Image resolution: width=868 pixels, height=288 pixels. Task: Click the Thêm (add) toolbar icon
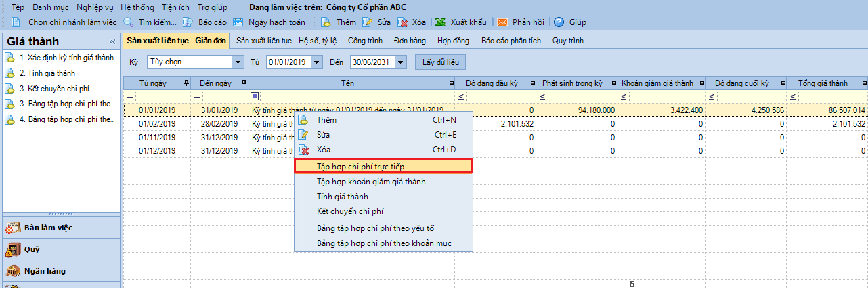pos(325,22)
